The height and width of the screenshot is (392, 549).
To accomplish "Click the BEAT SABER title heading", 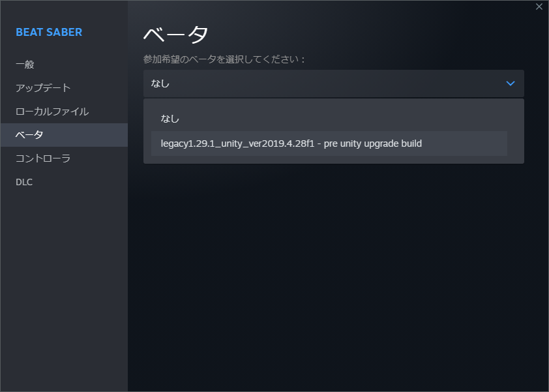I will point(49,32).
